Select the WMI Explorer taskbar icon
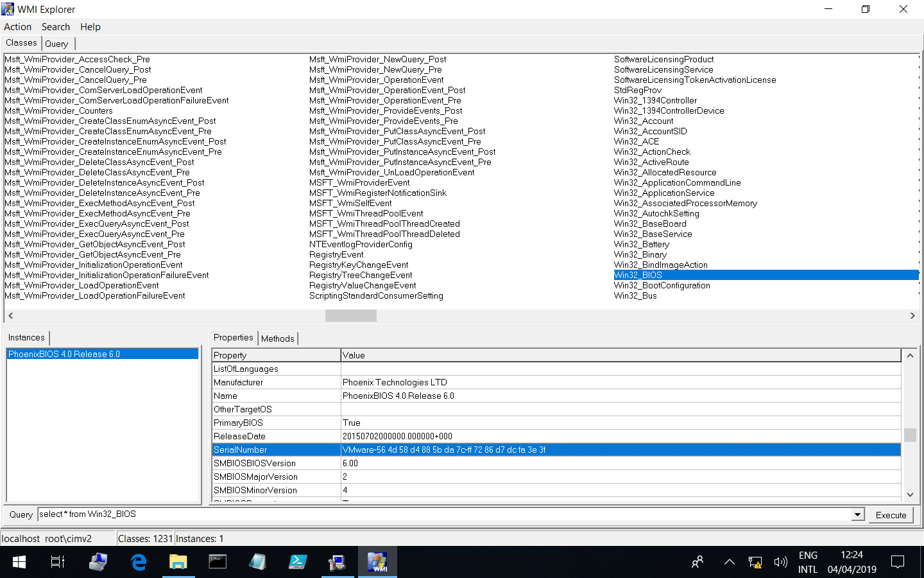The image size is (924, 578). click(377, 562)
